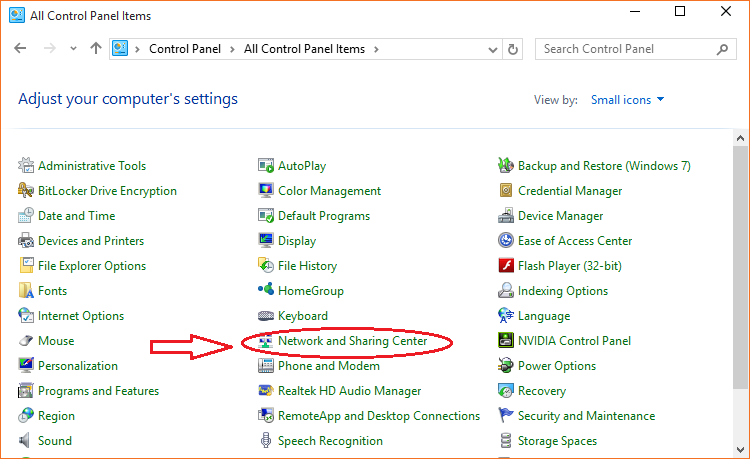Click the Storage Spaces icon
This screenshot has width=750, height=459.
[506, 440]
